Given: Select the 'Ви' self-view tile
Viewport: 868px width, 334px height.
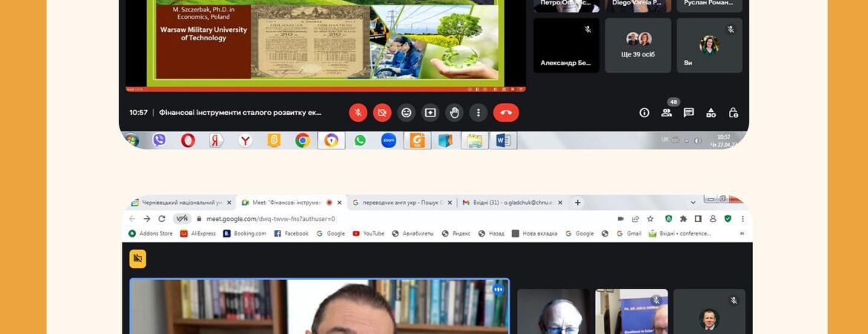Looking at the screenshot, I should (709, 45).
